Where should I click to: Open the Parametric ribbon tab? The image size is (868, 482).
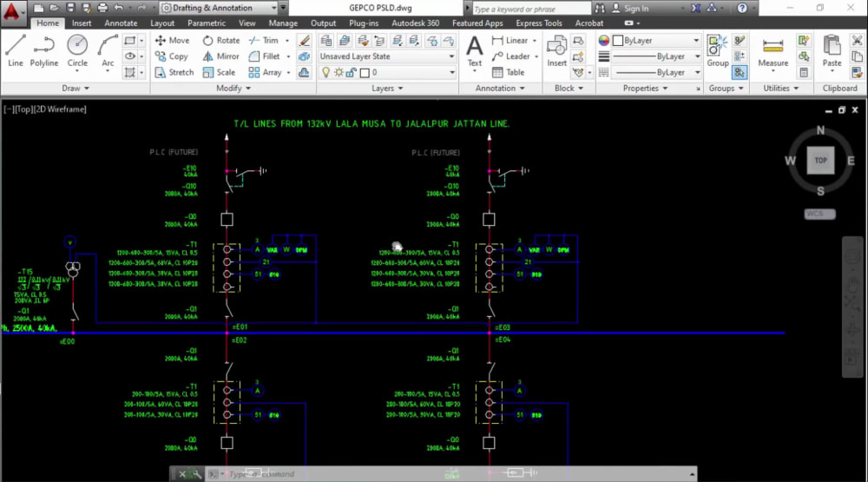(207, 23)
